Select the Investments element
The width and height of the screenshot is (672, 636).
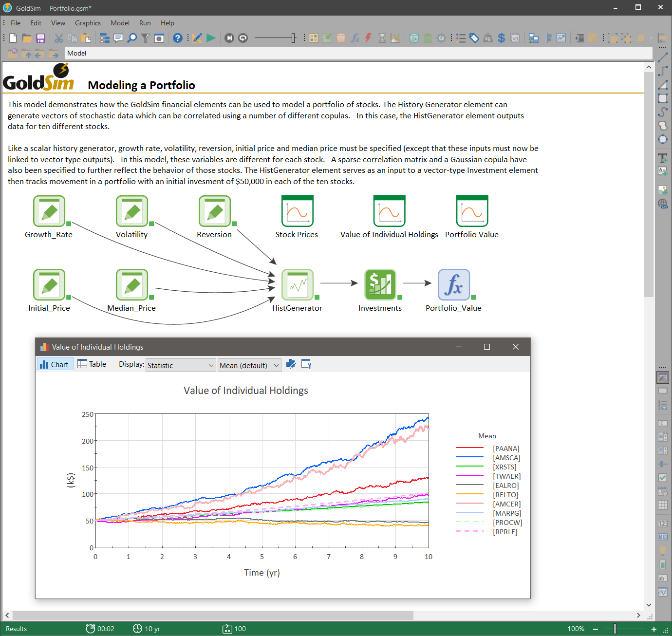(380, 284)
